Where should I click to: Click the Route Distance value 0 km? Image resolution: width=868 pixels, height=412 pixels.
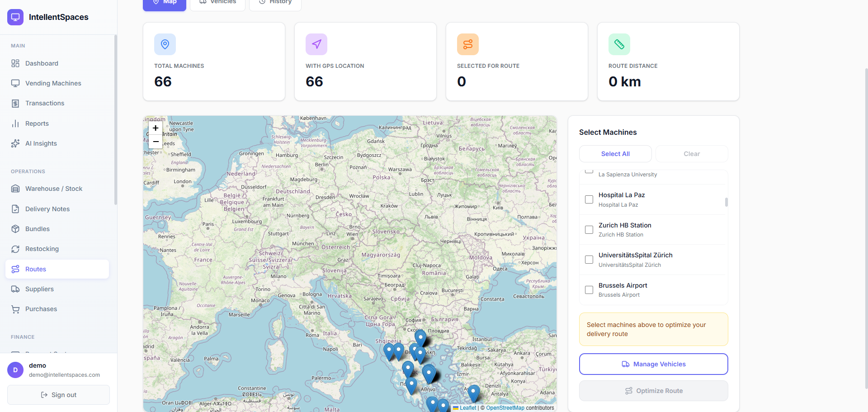(625, 81)
